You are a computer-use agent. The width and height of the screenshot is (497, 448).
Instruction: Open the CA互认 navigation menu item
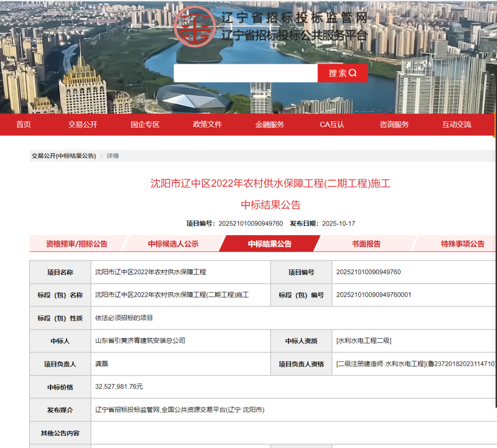(331, 124)
